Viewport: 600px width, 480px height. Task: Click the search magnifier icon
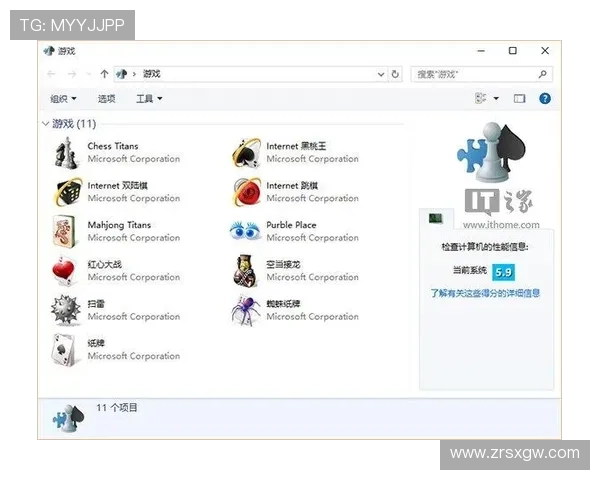tap(542, 74)
